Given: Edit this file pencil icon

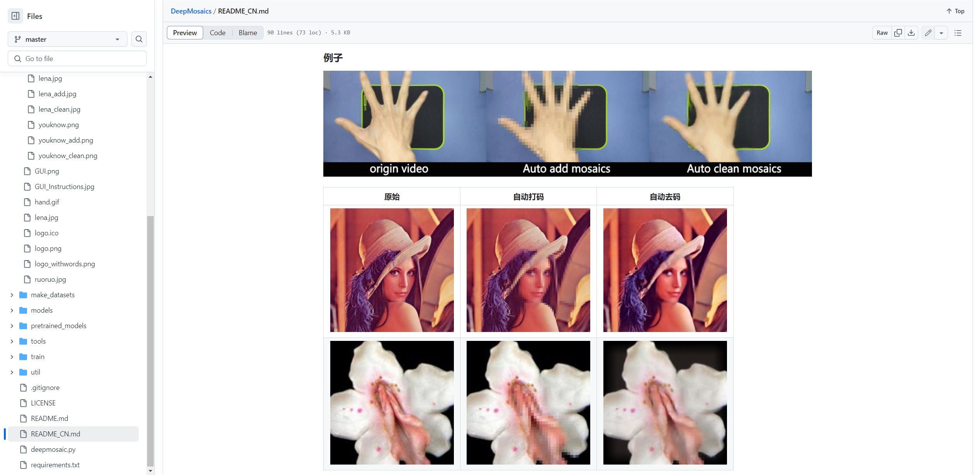Looking at the screenshot, I should [928, 33].
